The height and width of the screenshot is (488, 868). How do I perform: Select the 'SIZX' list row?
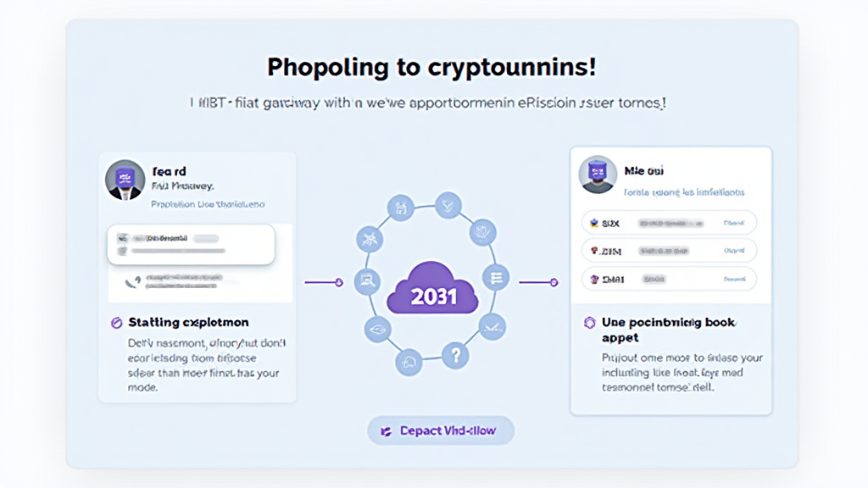[x=669, y=224]
